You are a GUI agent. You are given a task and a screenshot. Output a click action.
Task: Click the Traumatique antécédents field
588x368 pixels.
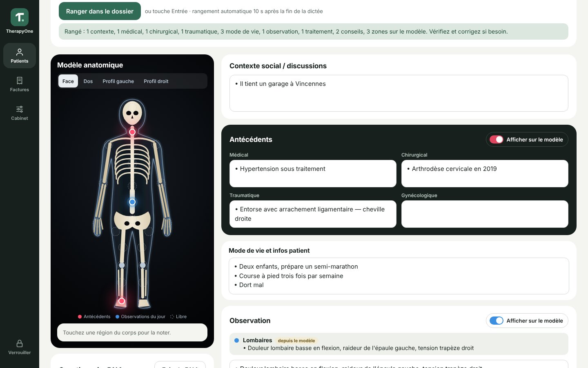coord(313,214)
